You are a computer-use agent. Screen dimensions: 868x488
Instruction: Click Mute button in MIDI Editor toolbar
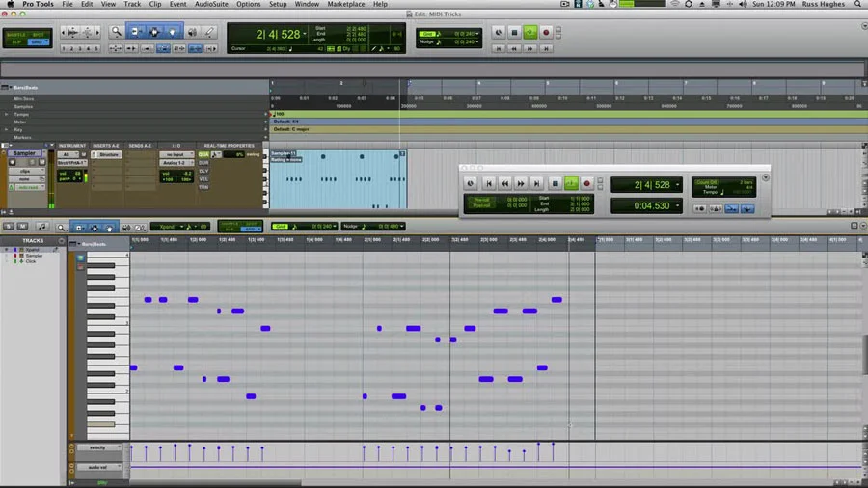22,227
